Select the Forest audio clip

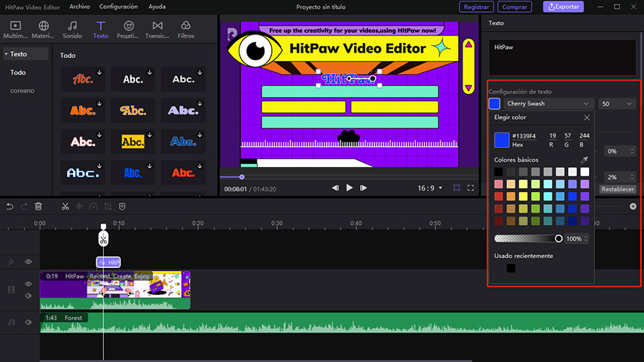[342, 323]
